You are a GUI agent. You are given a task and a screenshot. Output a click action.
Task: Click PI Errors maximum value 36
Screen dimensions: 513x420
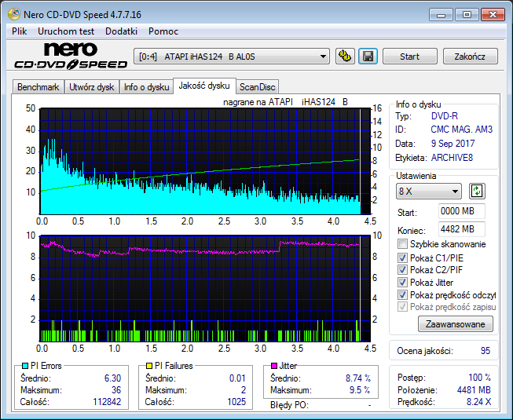coord(116,390)
